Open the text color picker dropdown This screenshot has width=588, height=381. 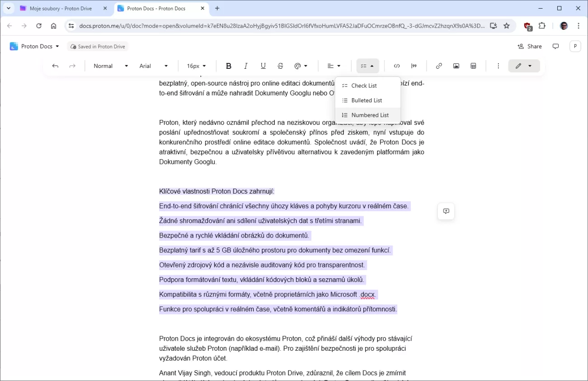pyautogui.click(x=301, y=66)
